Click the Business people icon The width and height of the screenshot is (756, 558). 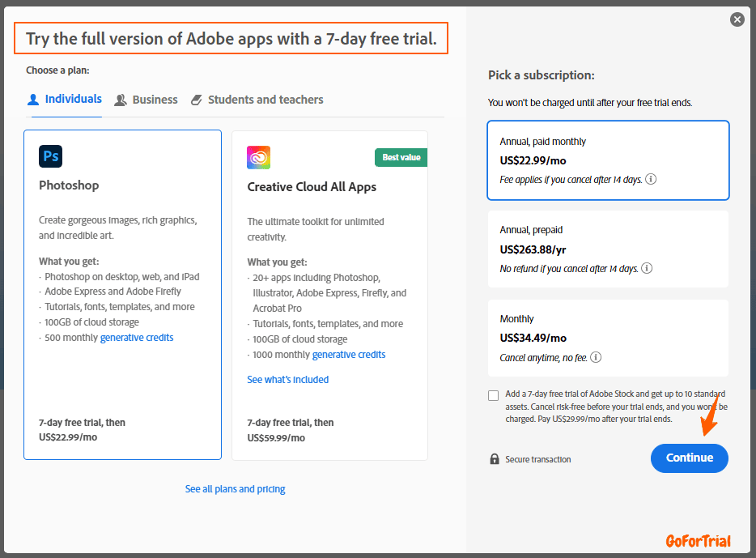pyautogui.click(x=121, y=100)
